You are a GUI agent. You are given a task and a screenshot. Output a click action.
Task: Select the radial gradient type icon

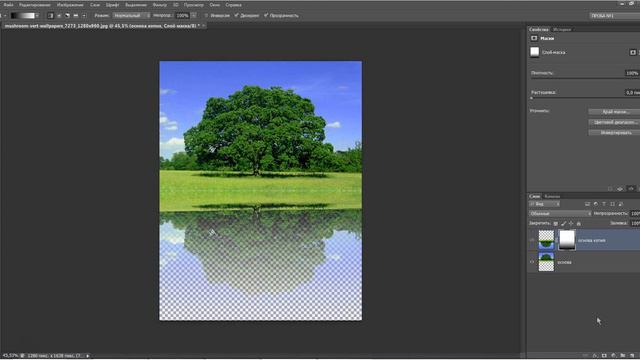tap(59, 16)
